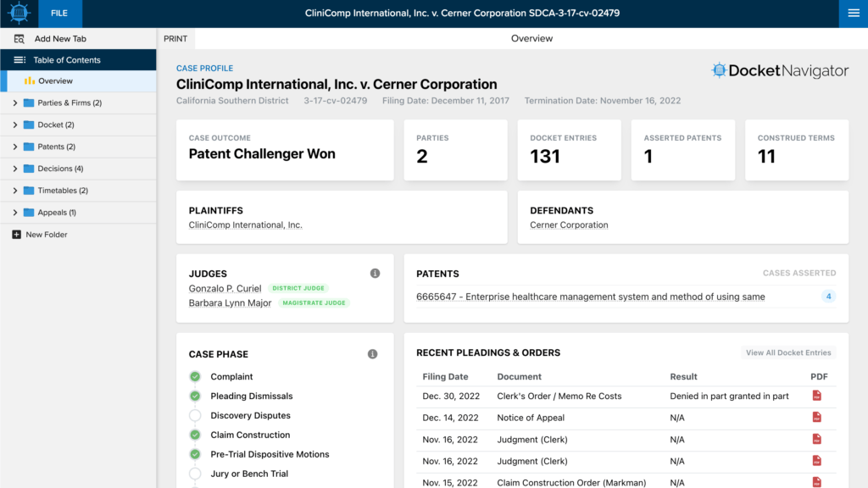Click the Complaint phase green checkmark
Viewport: 868px width, 488px height.
tap(195, 377)
